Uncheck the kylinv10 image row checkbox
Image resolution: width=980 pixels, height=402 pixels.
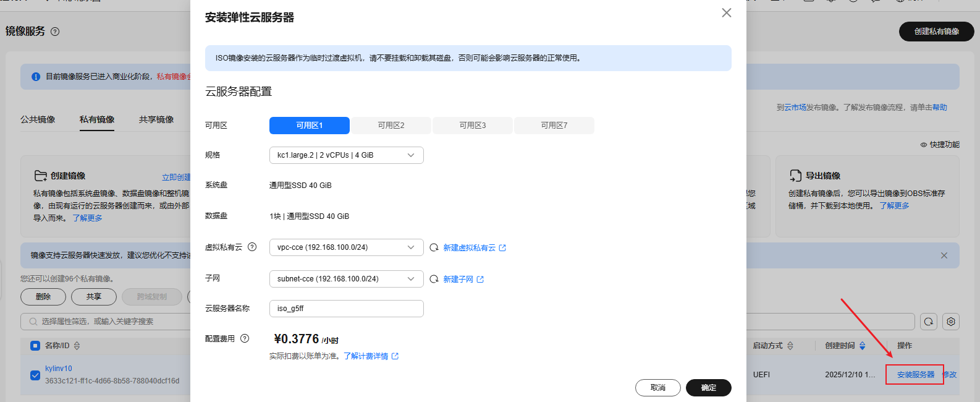point(35,375)
